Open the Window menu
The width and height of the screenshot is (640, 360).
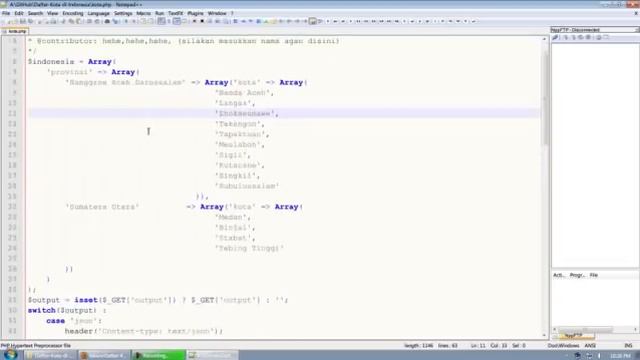pyautogui.click(x=217, y=13)
